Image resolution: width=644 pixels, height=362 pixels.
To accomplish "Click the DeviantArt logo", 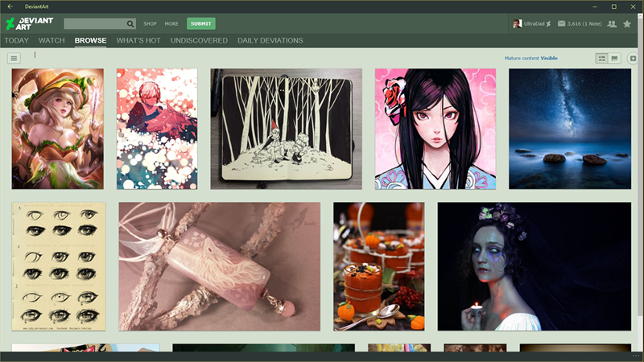I will 30,23.
